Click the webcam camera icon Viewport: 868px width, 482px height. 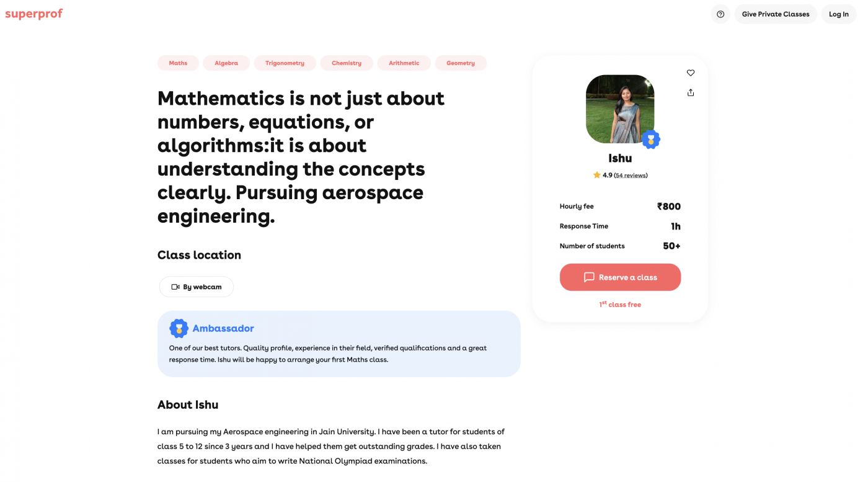(x=175, y=287)
